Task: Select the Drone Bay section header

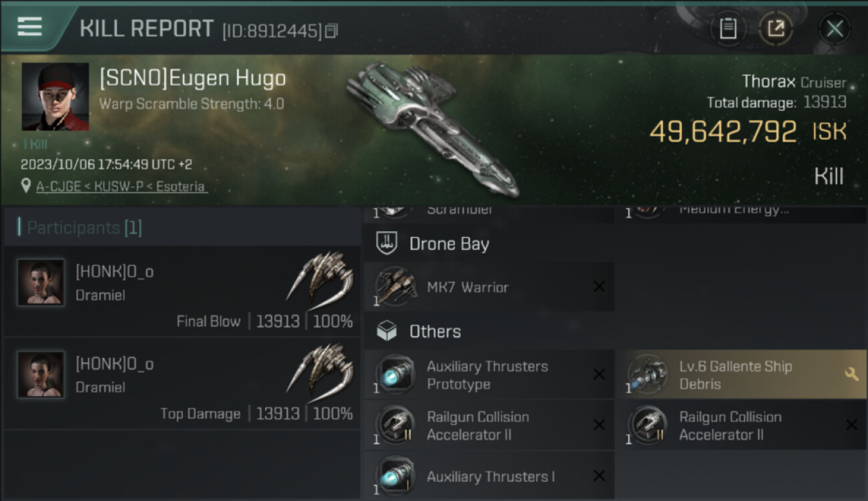Action: pyautogui.click(x=449, y=244)
